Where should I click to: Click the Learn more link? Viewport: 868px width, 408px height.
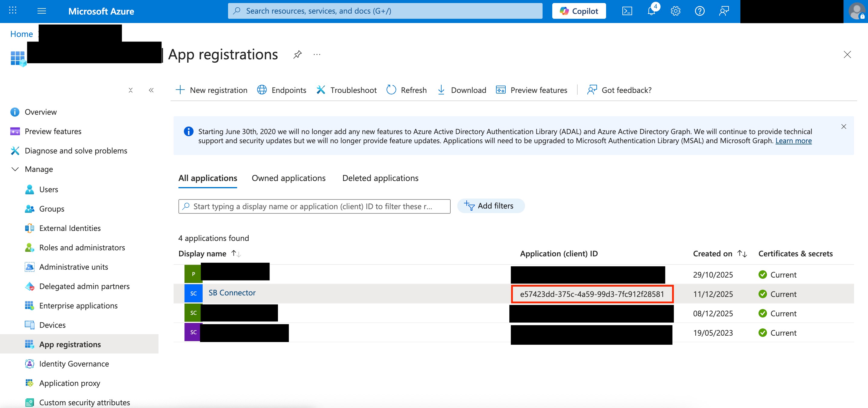[793, 141]
